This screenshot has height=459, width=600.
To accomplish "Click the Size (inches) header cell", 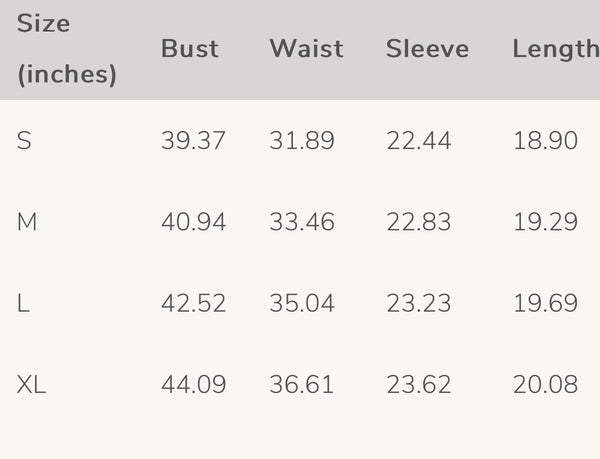I will pos(66,49).
